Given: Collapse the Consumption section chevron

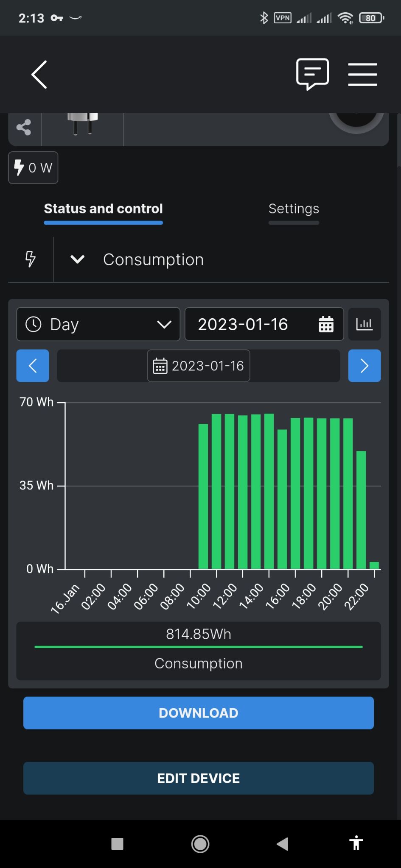Looking at the screenshot, I should coord(77,259).
